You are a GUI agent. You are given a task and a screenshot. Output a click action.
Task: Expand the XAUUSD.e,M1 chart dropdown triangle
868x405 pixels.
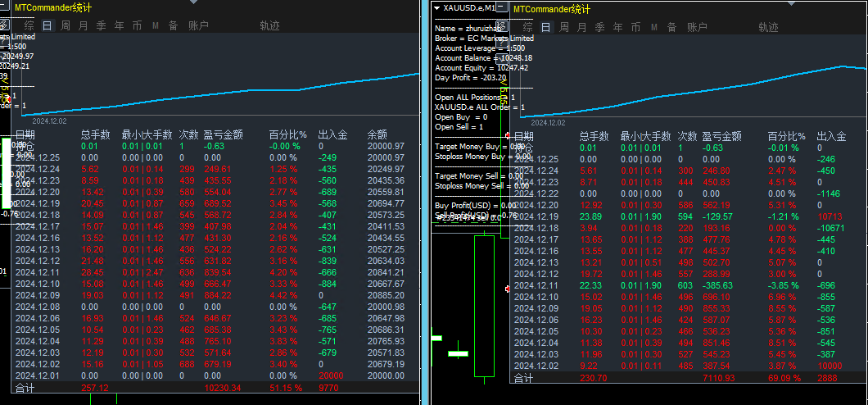coord(436,7)
